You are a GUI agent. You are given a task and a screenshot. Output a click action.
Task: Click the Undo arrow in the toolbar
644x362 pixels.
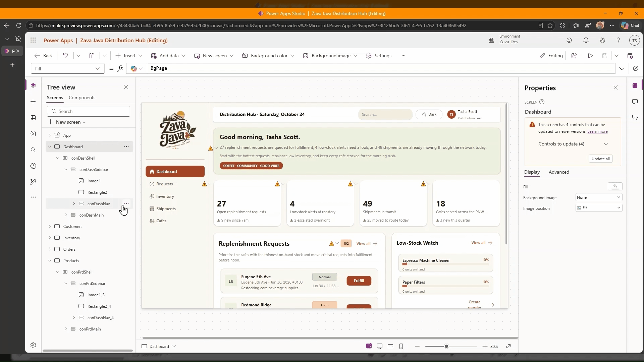[x=65, y=56]
